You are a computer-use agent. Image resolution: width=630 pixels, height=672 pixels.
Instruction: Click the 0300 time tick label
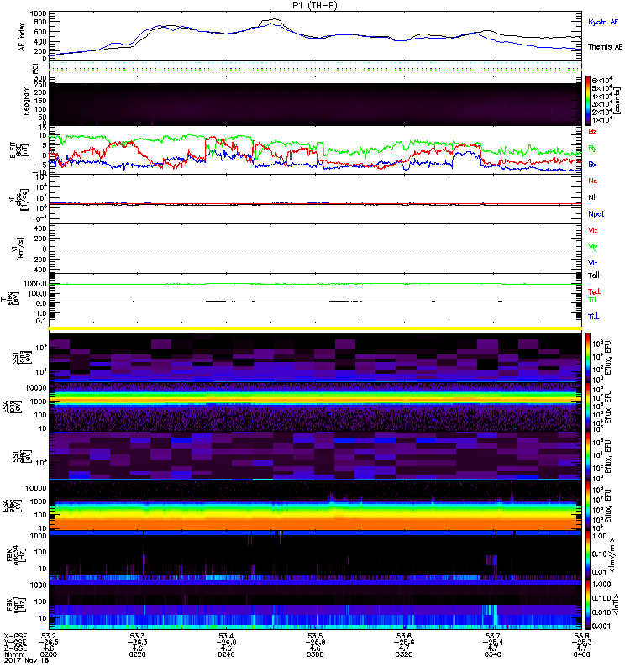point(315,654)
